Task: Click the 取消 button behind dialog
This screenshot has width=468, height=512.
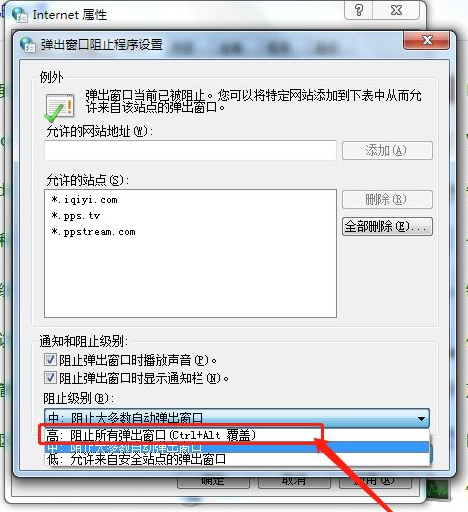Action: tap(294, 481)
